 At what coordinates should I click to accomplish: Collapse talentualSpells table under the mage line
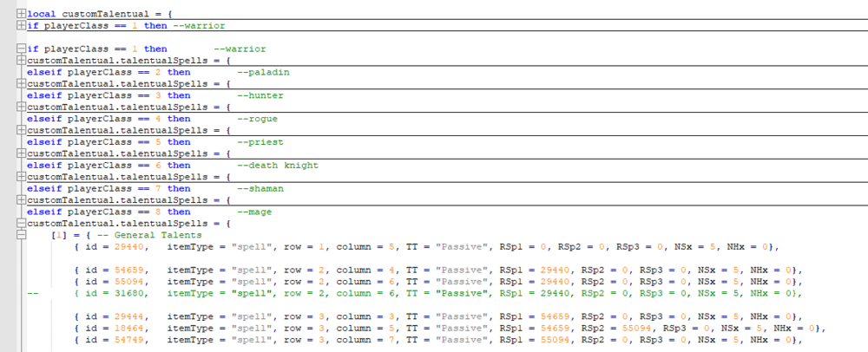[x=21, y=223]
